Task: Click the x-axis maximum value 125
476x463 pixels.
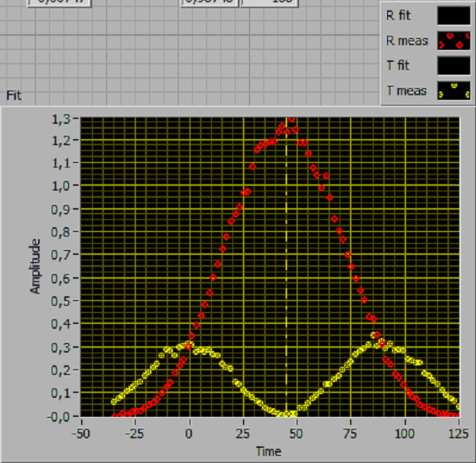Action: (459, 434)
